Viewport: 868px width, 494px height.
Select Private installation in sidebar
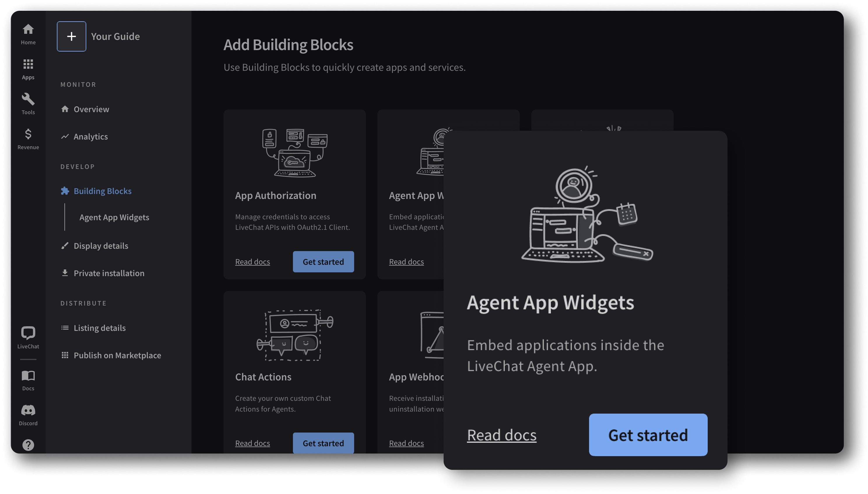109,272
